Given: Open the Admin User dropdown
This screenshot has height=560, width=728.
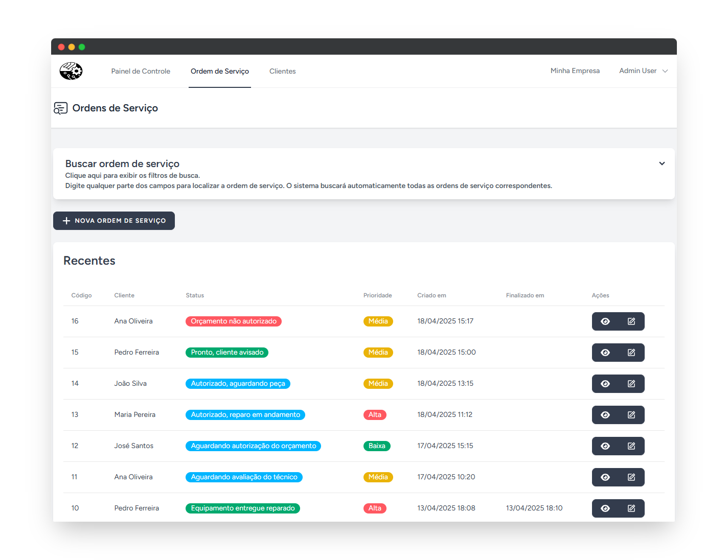Looking at the screenshot, I should click(x=643, y=71).
